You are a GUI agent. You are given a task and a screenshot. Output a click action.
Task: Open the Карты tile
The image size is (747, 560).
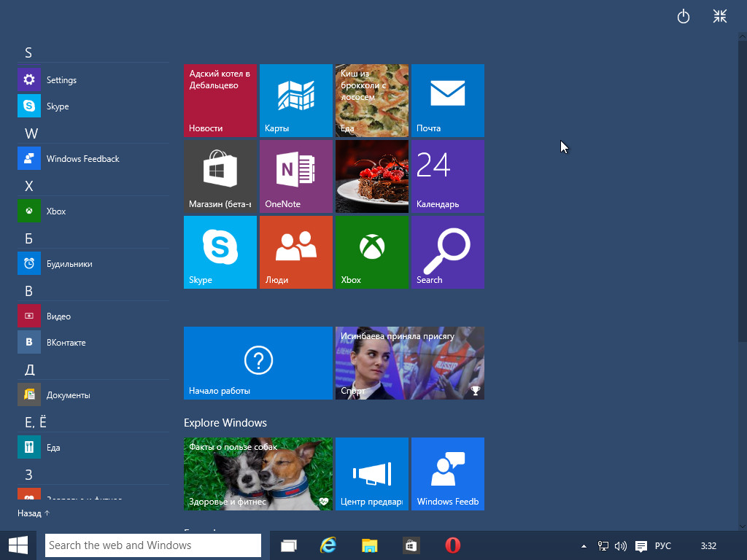click(296, 101)
